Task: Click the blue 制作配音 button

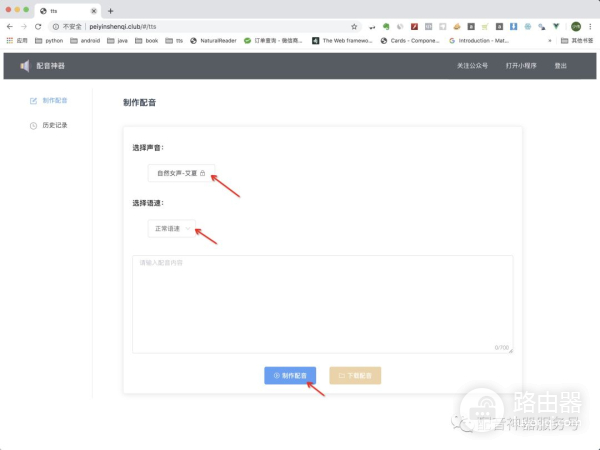Action: click(290, 375)
